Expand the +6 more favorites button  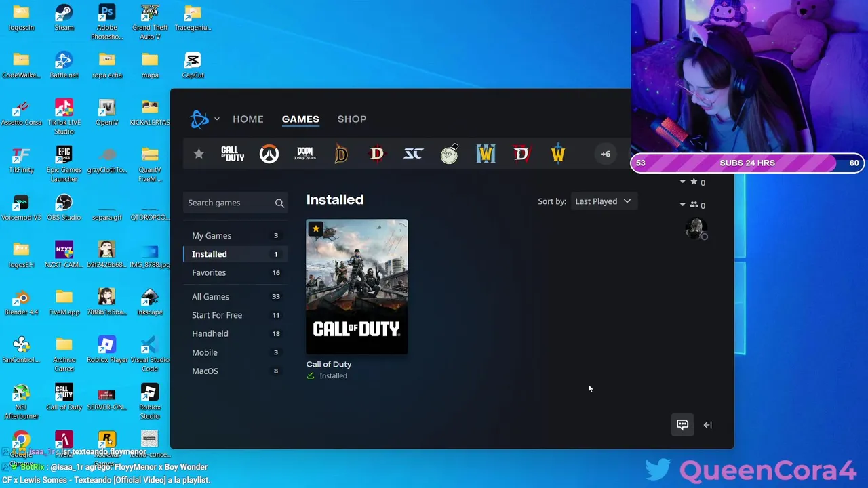[606, 154]
